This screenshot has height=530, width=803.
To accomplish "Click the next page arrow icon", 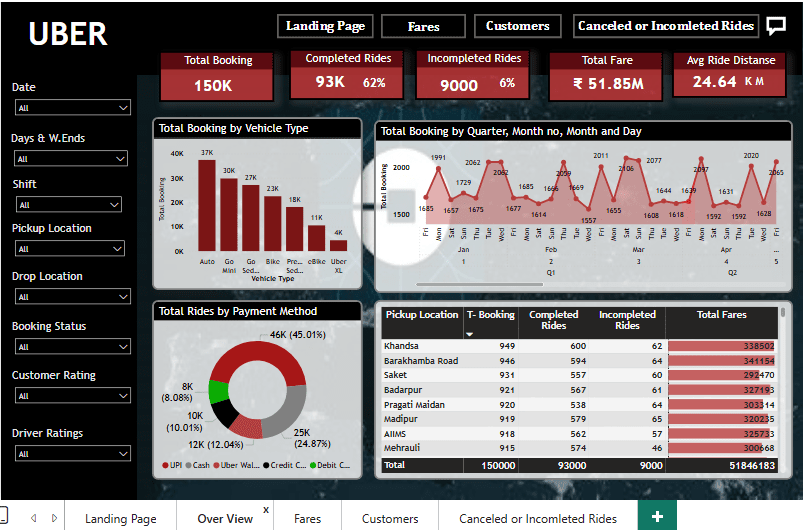I will (x=54, y=518).
